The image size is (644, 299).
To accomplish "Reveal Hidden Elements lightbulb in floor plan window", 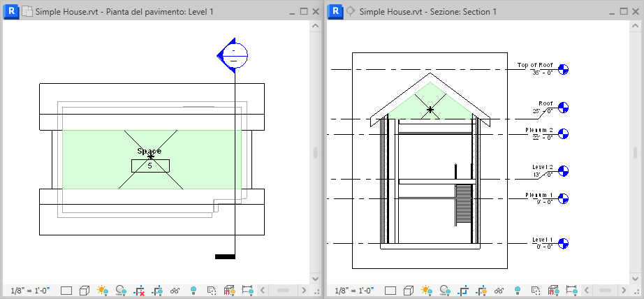I will [193, 291].
